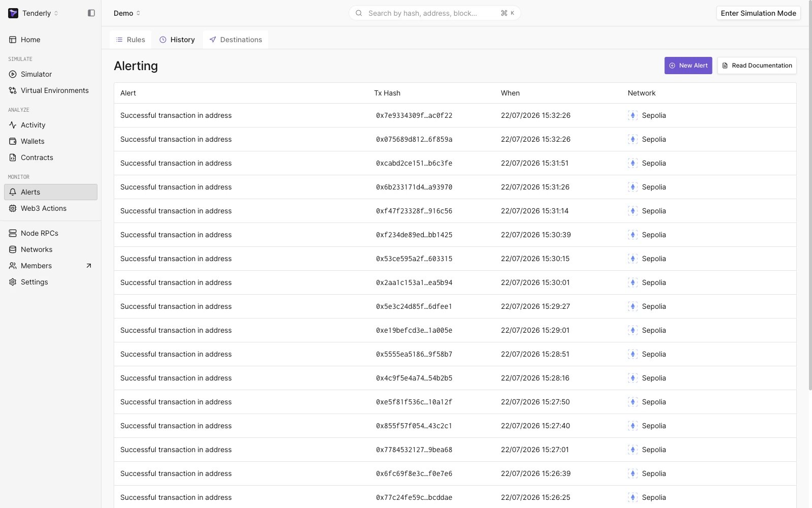812x508 pixels.
Task: Focus the search by hash field
Action: [x=434, y=13]
